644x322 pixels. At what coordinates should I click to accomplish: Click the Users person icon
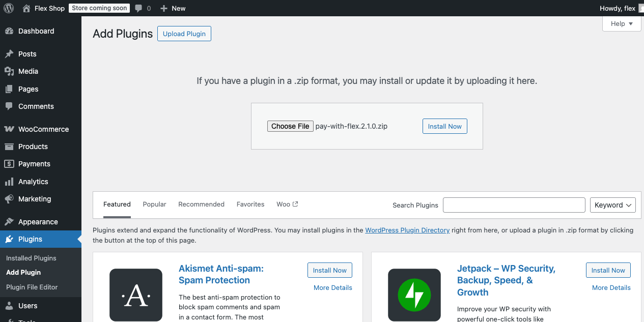(9, 306)
